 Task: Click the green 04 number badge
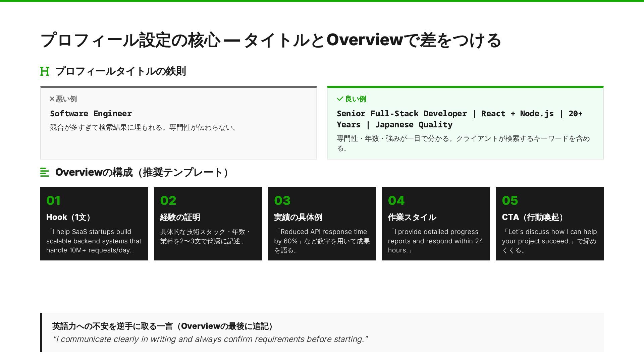coord(396,200)
